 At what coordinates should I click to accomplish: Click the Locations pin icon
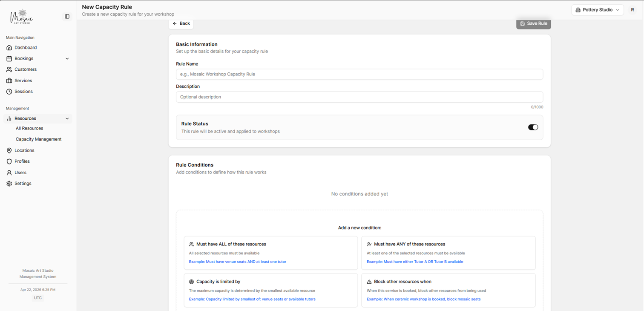click(x=9, y=150)
